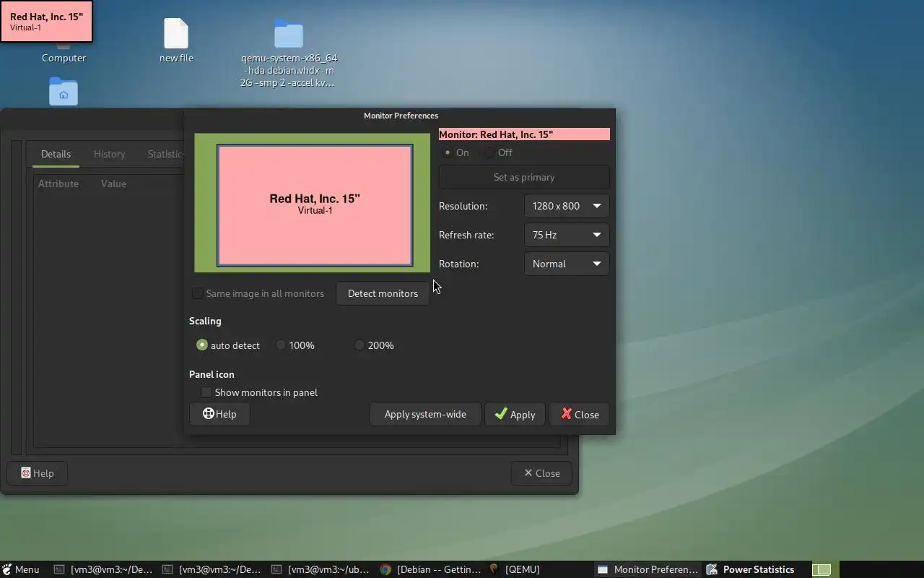Activate the Power Statistics taskbar entry
The image size is (924, 578).
(750, 569)
